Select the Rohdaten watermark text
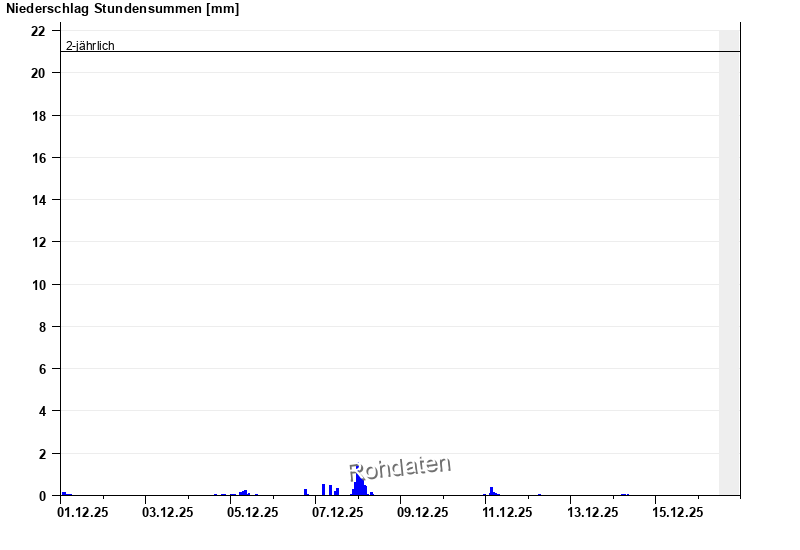 400,467
